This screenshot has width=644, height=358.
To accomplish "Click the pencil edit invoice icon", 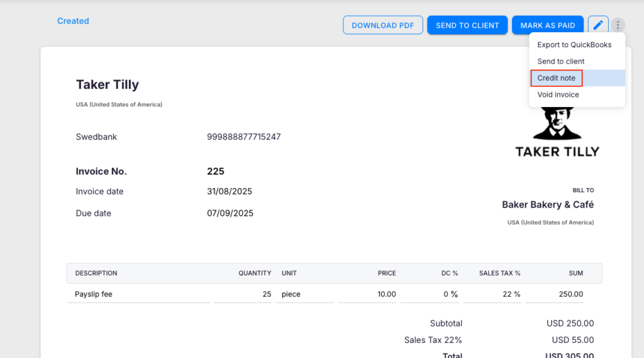I will 598,25.
